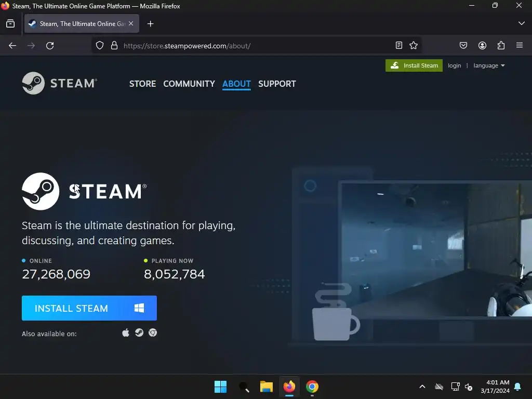Open the extensions puzzle icon

click(501, 46)
